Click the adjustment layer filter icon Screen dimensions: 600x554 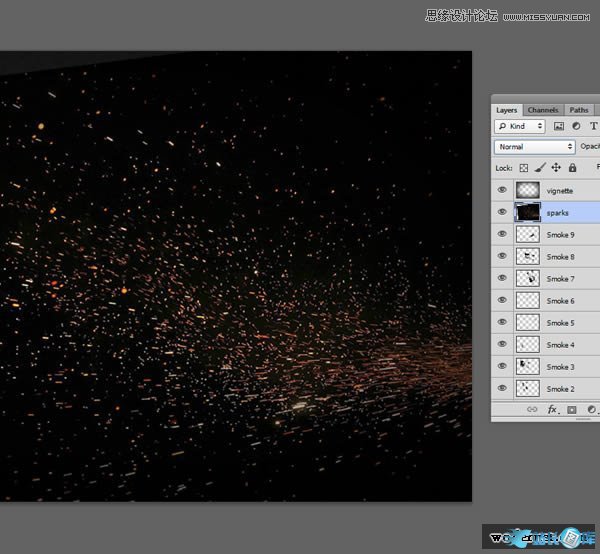[x=576, y=127]
